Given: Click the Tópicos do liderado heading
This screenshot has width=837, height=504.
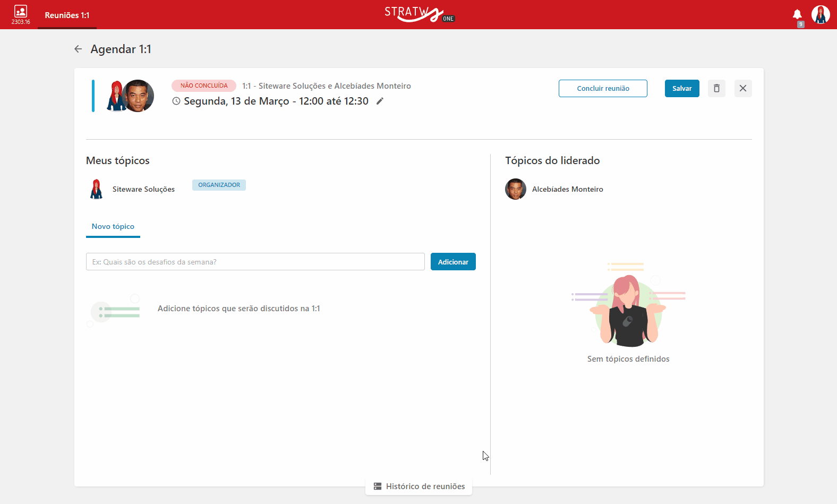Looking at the screenshot, I should 552,160.
